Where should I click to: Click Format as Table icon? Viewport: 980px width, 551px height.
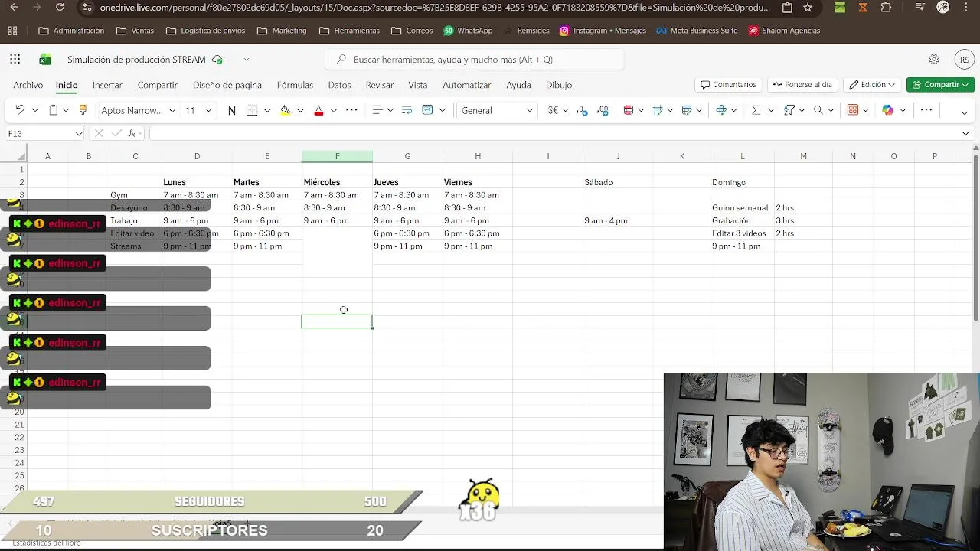coord(687,110)
